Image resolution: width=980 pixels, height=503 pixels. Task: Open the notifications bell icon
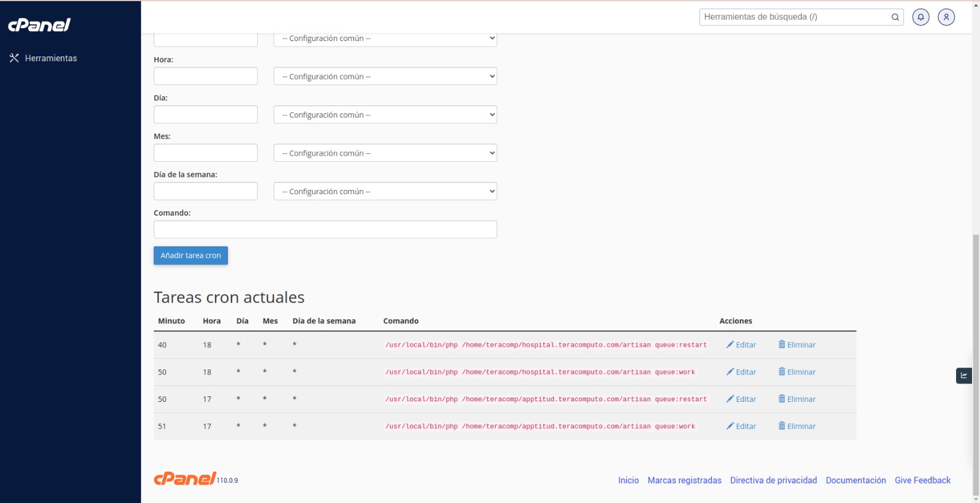(921, 17)
